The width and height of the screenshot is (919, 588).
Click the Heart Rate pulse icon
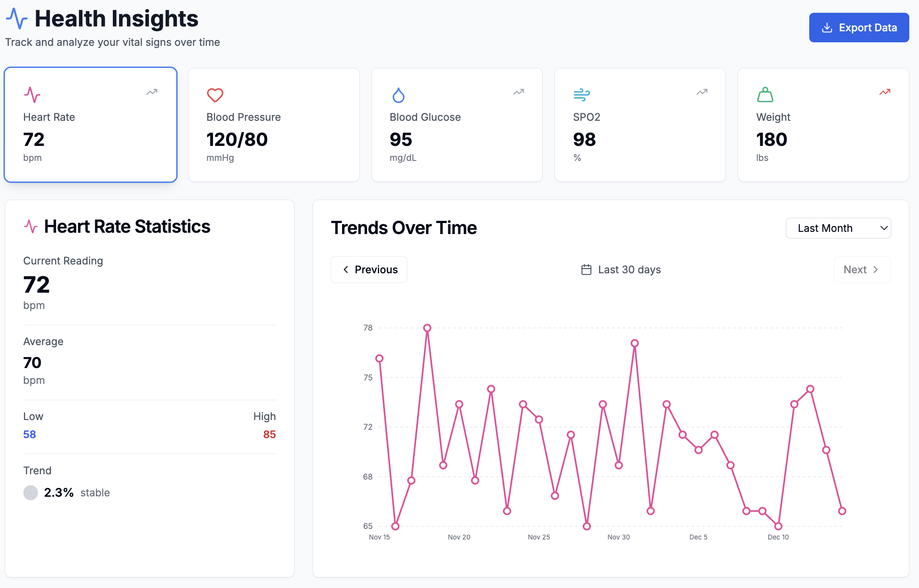(x=32, y=94)
